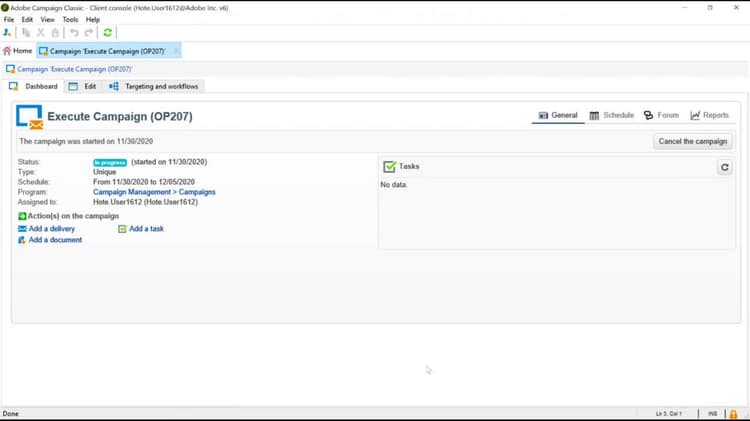The height and width of the screenshot is (421, 750).
Task: Open the View menu
Action: [x=47, y=20]
